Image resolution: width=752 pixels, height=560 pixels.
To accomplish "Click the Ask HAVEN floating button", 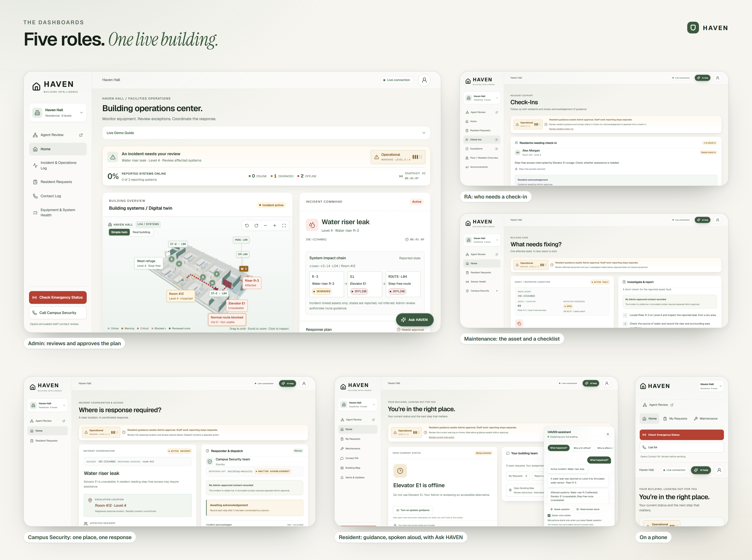I will [x=414, y=320].
